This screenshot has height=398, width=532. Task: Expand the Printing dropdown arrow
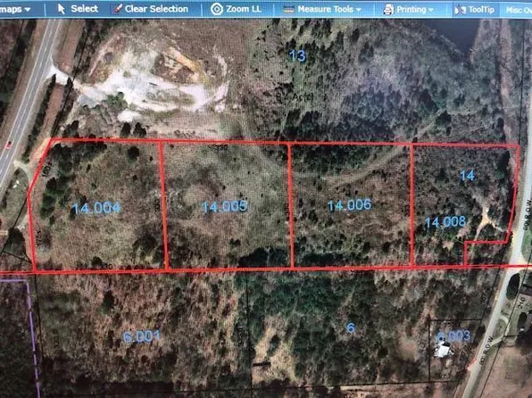[431, 10]
